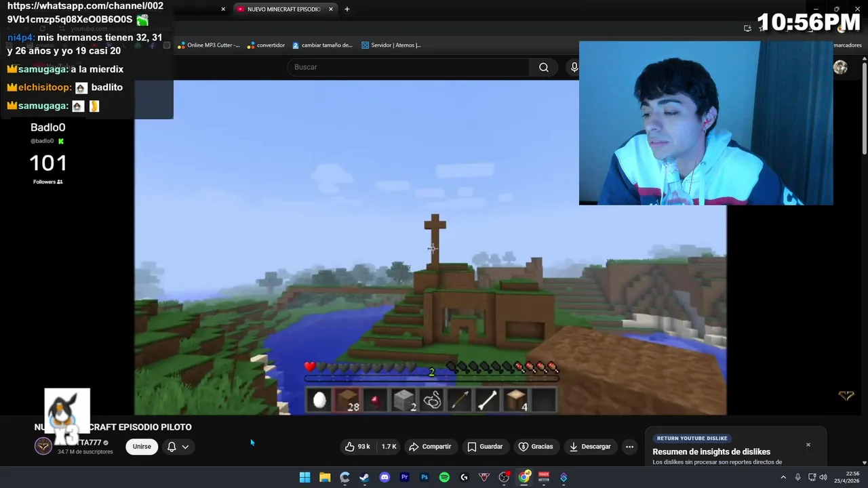Image resolution: width=868 pixels, height=488 pixels.
Task: Click the Gracias thanks button
Action: tap(536, 447)
